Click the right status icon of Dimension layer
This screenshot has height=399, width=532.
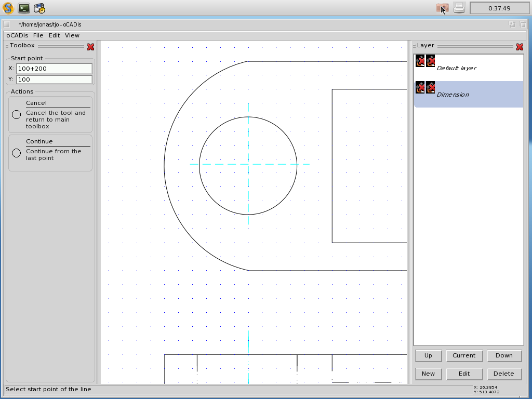pos(431,87)
